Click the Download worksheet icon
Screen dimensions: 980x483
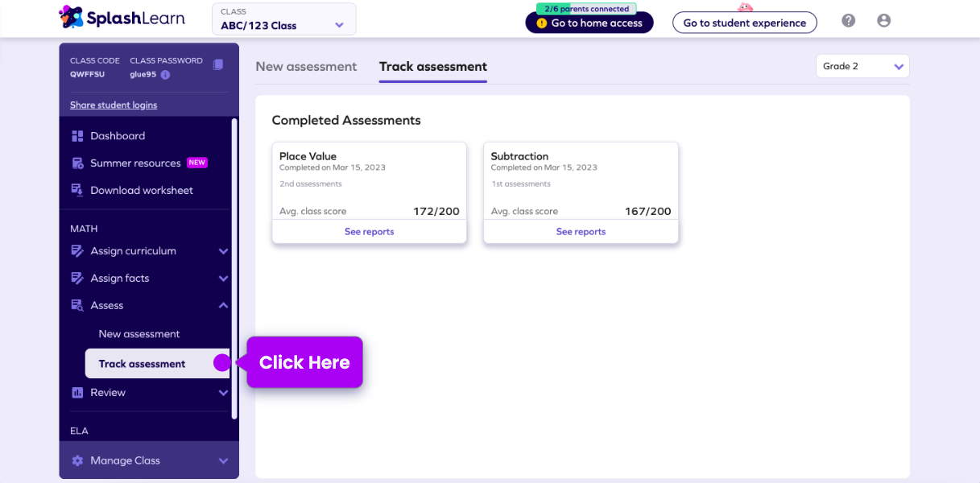pyautogui.click(x=77, y=190)
